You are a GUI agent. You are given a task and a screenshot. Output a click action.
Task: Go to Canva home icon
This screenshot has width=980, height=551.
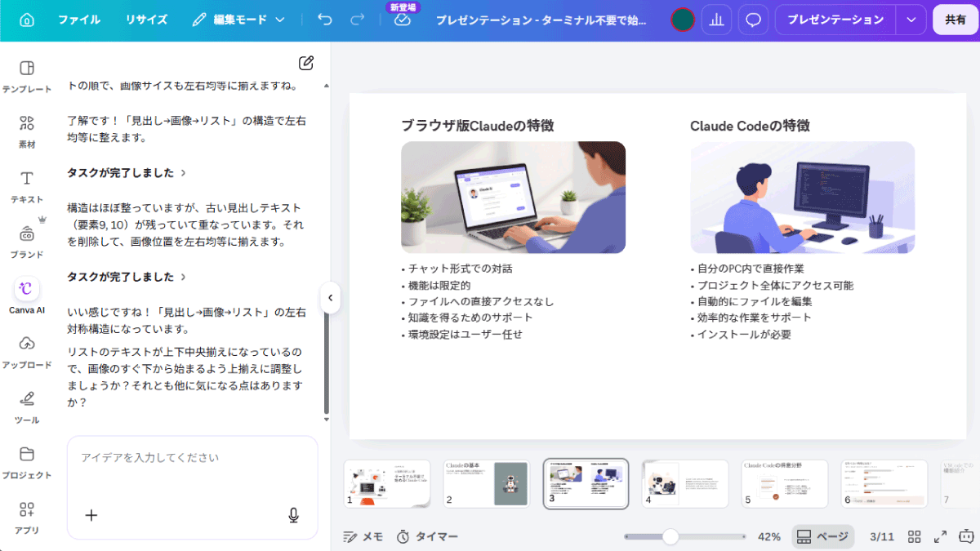(x=27, y=20)
